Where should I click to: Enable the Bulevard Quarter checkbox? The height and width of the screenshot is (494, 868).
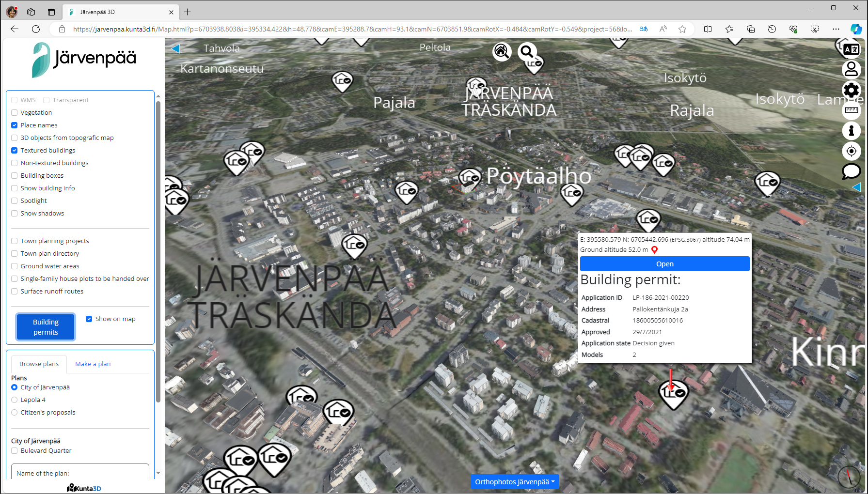[x=15, y=450]
